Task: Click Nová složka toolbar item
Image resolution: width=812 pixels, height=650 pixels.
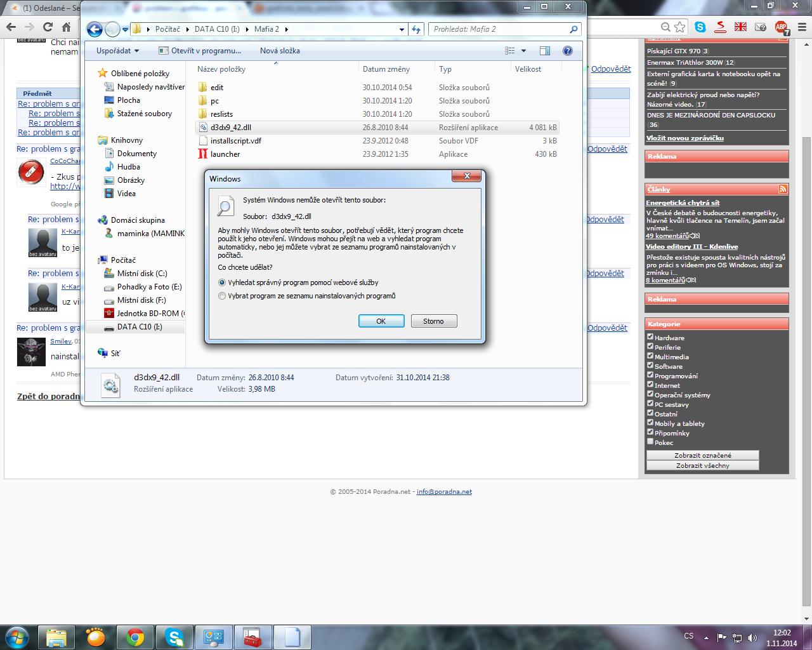Action: pyautogui.click(x=280, y=51)
